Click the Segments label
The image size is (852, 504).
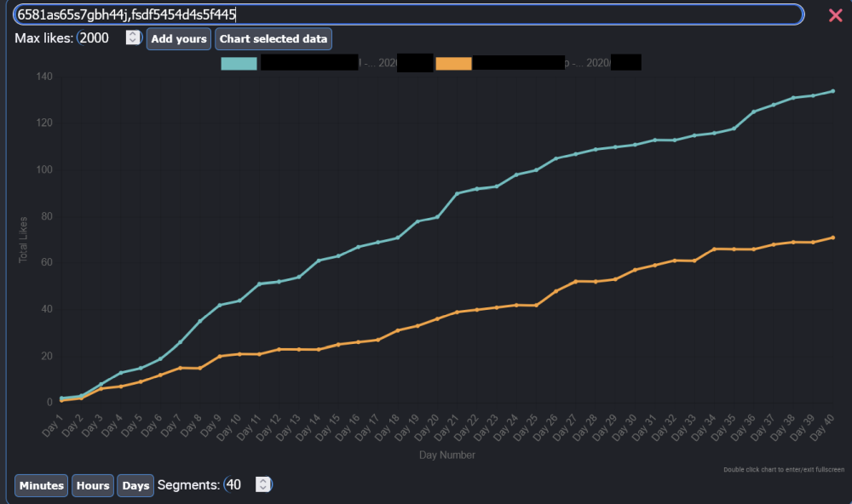[188, 485]
